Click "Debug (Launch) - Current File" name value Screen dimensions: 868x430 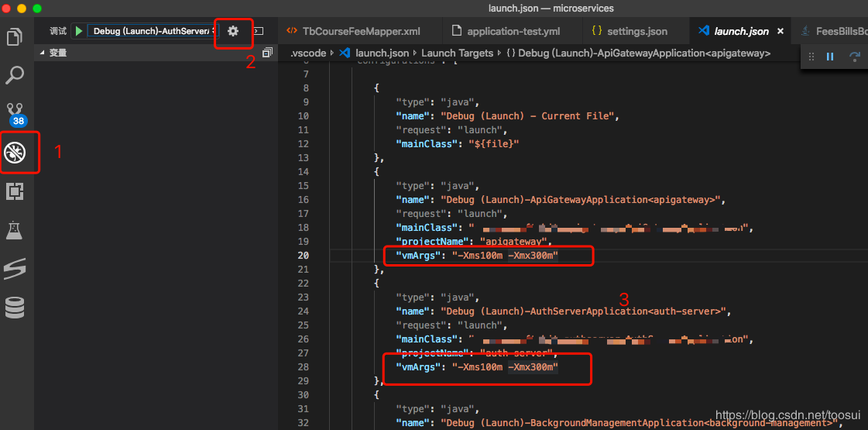click(528, 115)
